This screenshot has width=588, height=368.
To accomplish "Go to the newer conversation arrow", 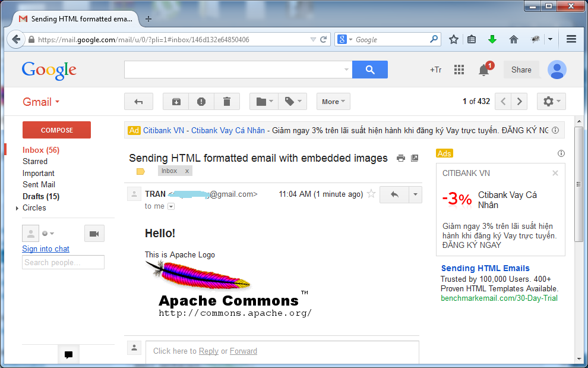I will (x=503, y=102).
